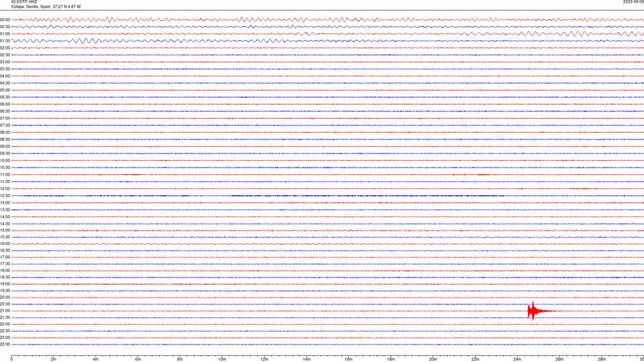The height and width of the screenshot is (362, 644).
Task: Select the 22:30 trace time label
Action: pyautogui.click(x=5, y=330)
